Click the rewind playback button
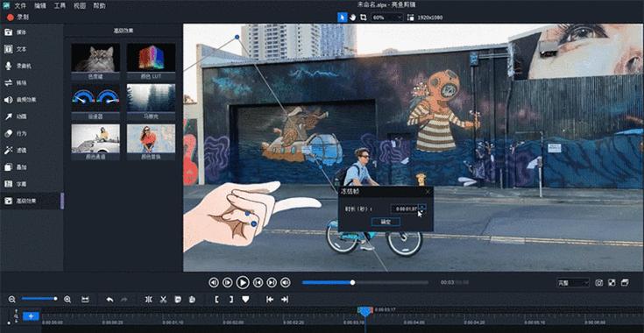This screenshot has width=644, height=333. coord(214,282)
